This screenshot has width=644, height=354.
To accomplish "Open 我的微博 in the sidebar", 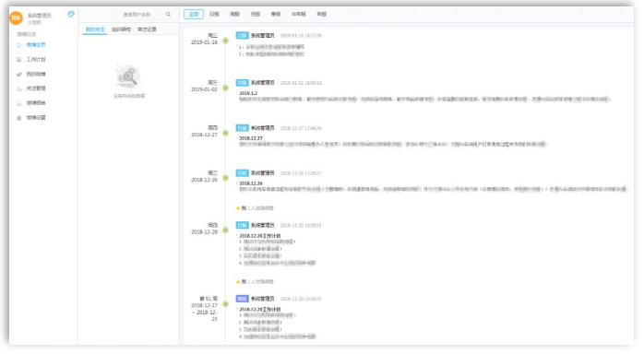I will (36, 75).
